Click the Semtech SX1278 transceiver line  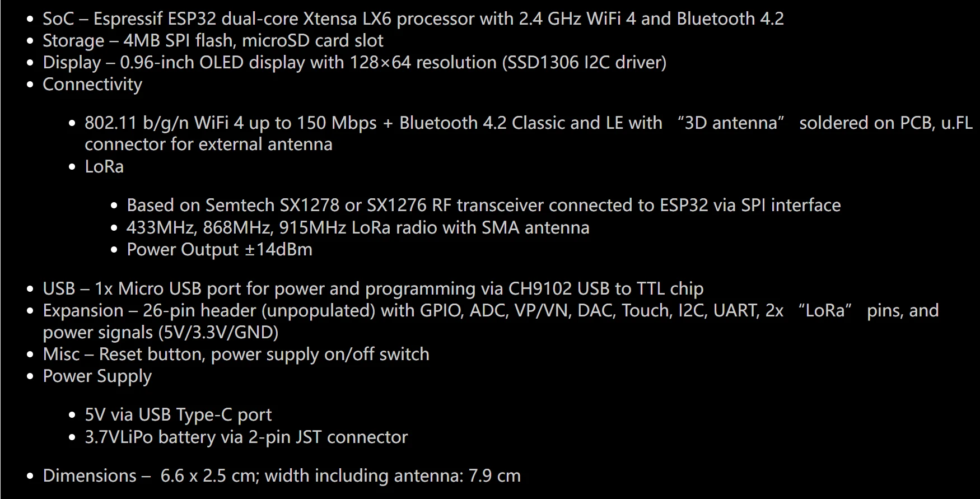pos(484,205)
